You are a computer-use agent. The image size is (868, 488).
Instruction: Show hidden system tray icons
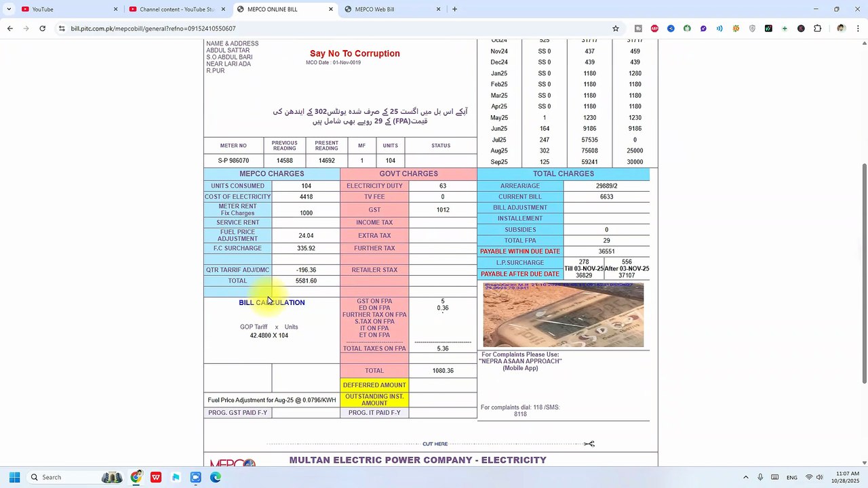point(746,477)
